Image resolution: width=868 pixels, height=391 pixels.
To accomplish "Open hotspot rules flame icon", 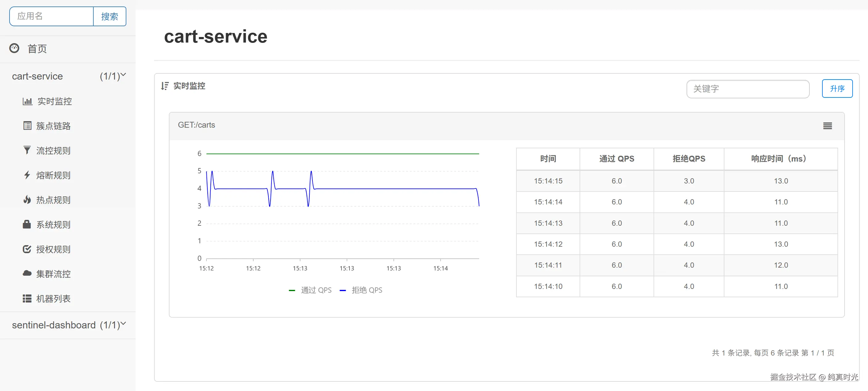I will [x=27, y=200].
